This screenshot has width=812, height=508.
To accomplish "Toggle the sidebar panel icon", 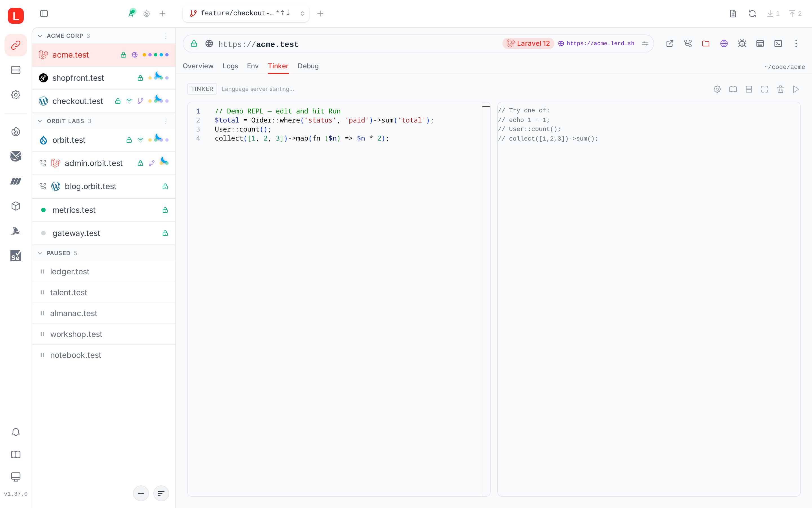I will point(44,14).
